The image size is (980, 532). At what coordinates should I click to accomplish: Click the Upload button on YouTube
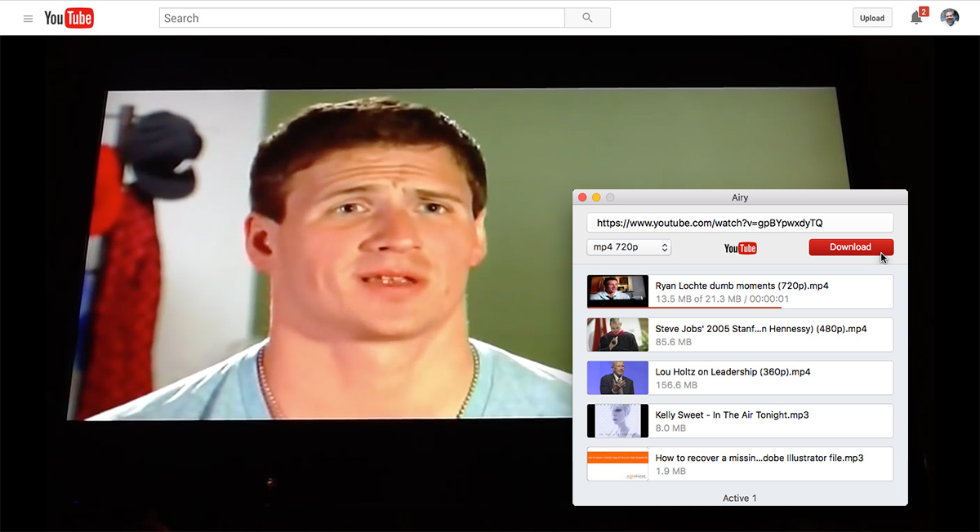872,18
